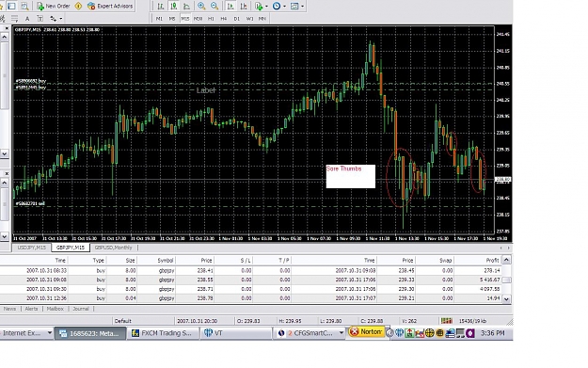Click chart tabs scroll-left arrow
The image size is (588, 368).
pos(501,248)
